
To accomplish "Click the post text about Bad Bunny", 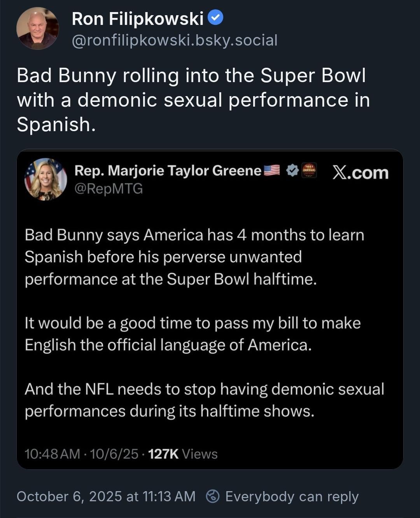I will pyautogui.click(x=192, y=100).
